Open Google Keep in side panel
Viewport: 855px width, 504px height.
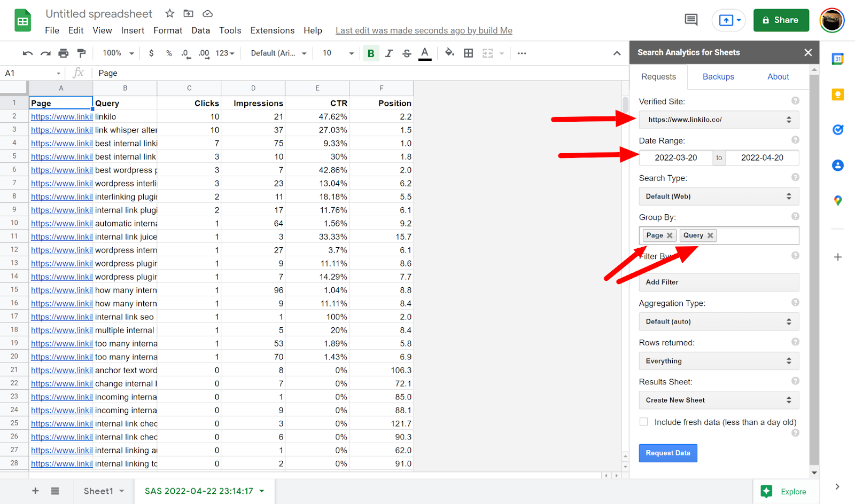tap(838, 94)
